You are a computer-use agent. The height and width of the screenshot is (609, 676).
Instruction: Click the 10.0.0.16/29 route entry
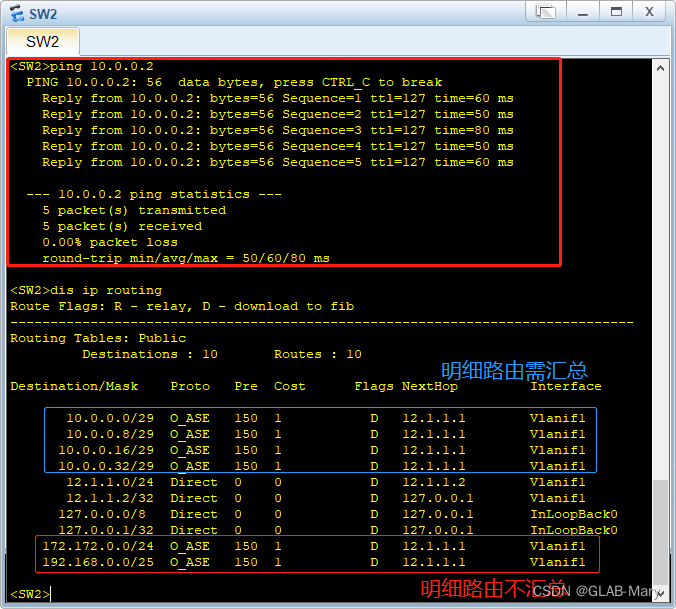click(322, 450)
